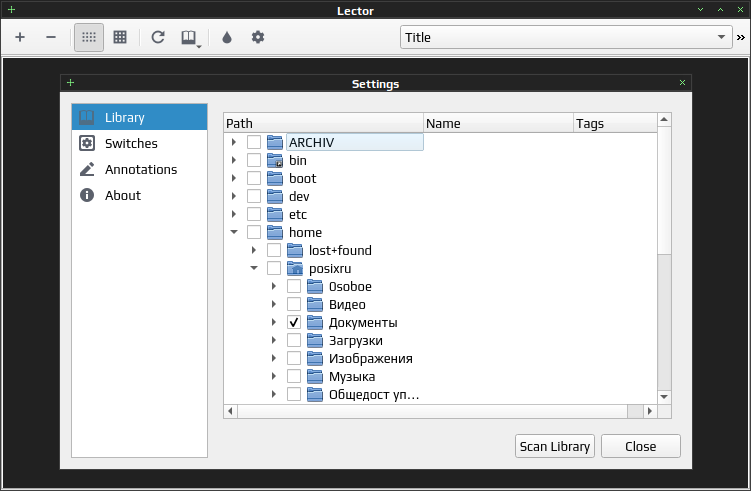Open the book reading-list icon
751x491 pixels.
pos(190,37)
